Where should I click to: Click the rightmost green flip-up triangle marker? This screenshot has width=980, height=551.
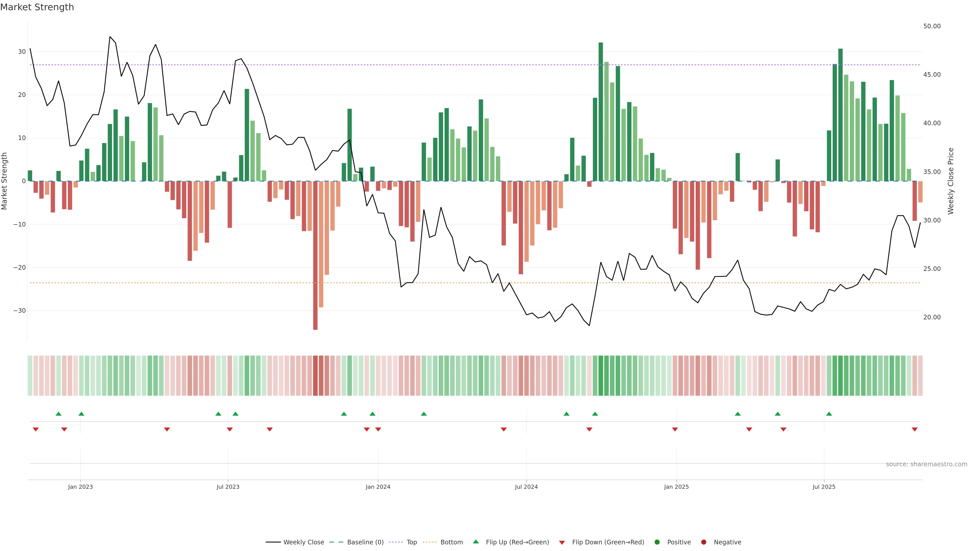829,414
